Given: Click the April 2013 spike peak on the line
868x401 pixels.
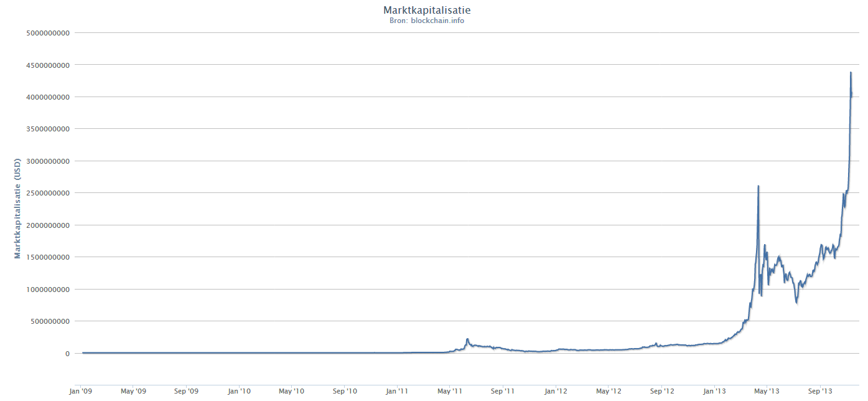Looking at the screenshot, I should [758, 186].
